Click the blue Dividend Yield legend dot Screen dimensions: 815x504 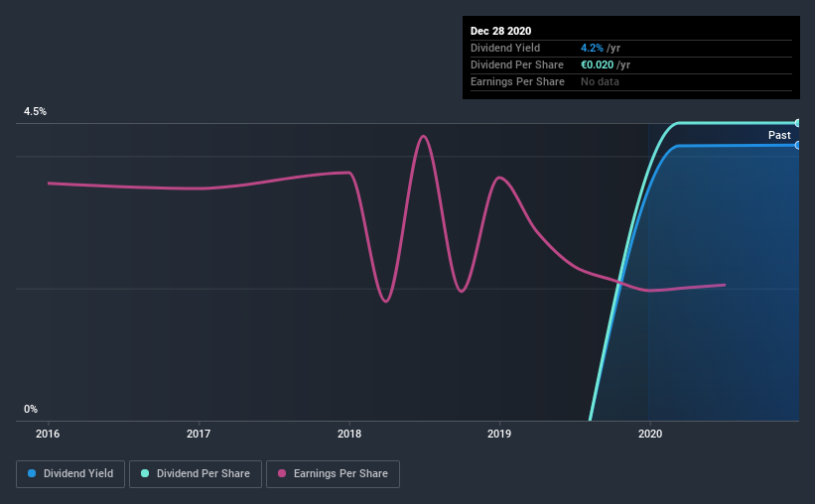[32, 473]
